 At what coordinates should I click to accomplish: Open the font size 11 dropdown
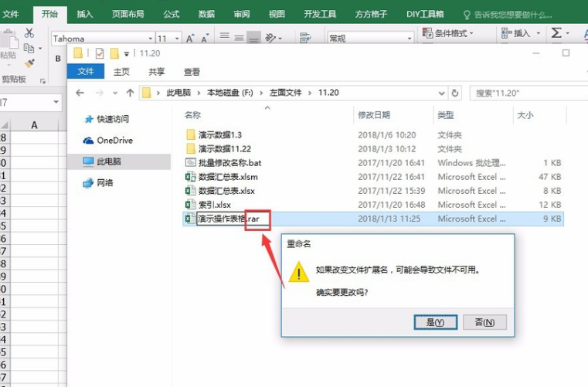[177, 39]
